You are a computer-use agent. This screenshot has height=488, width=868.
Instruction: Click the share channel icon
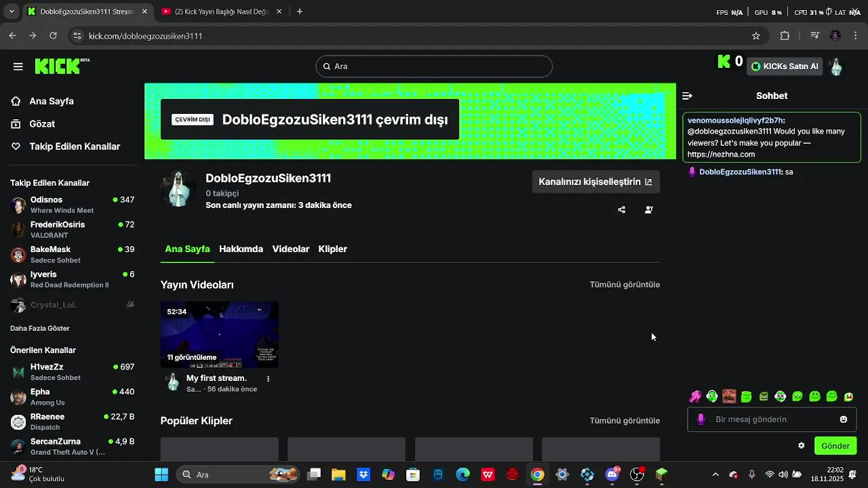pyautogui.click(x=622, y=210)
